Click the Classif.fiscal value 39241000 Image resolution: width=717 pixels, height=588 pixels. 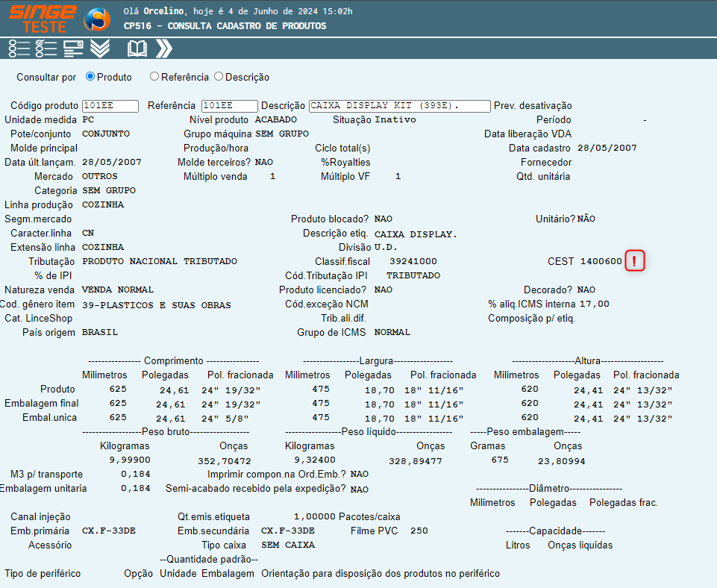pyautogui.click(x=413, y=261)
